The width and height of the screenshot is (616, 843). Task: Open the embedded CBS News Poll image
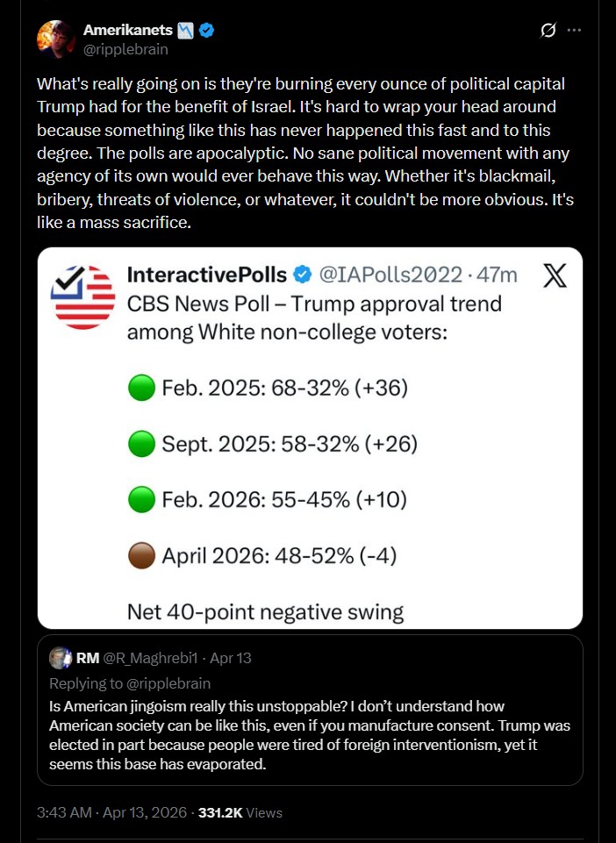[x=310, y=438]
